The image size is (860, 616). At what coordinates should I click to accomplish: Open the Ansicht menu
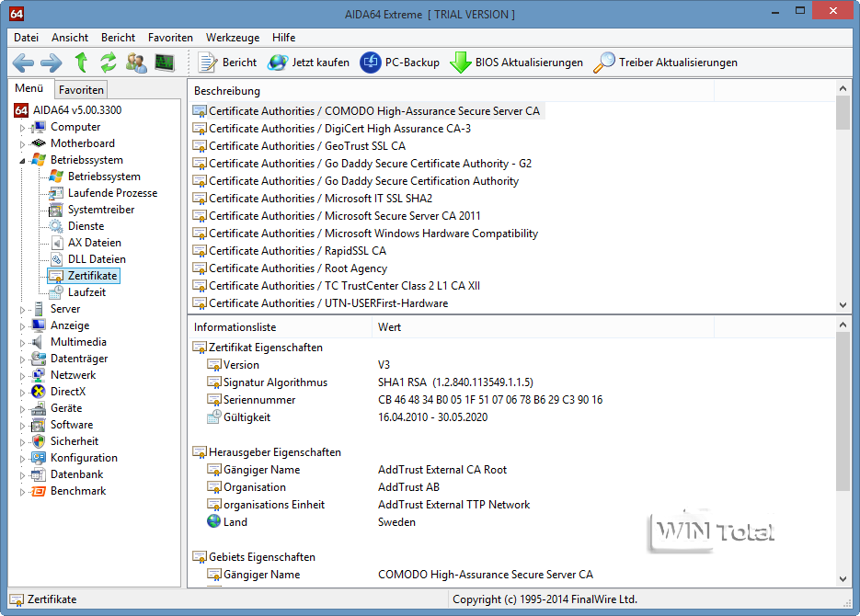tap(70, 38)
